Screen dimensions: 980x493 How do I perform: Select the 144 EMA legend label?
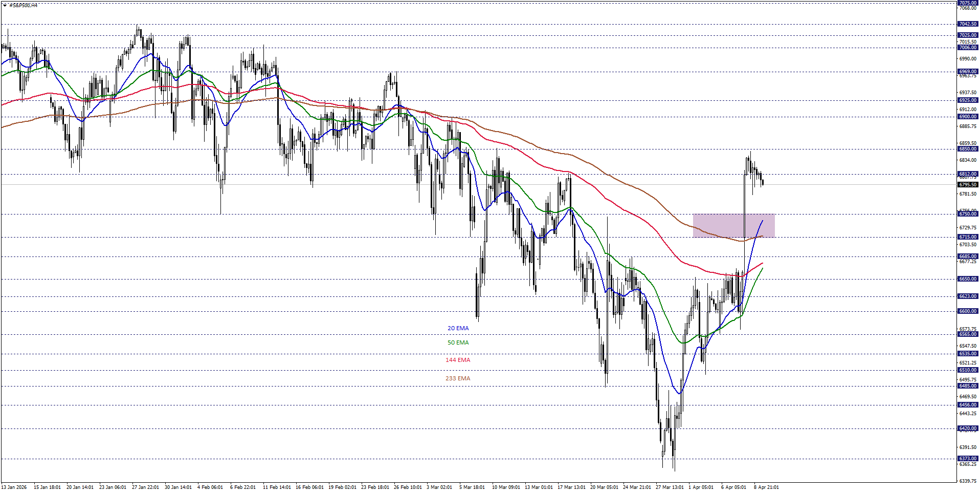click(x=458, y=360)
